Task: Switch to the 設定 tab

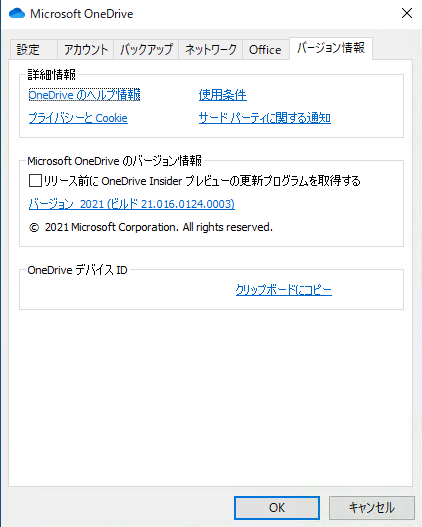Action: pos(33,49)
